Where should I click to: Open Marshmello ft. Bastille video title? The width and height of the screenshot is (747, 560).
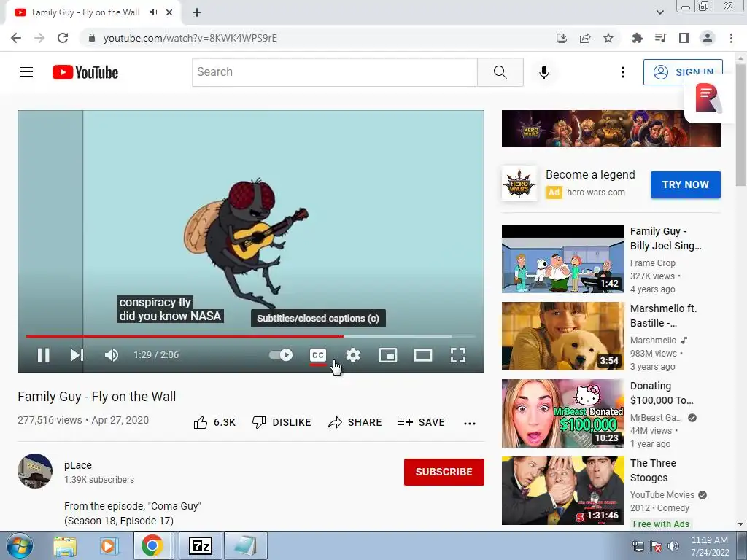(x=663, y=316)
